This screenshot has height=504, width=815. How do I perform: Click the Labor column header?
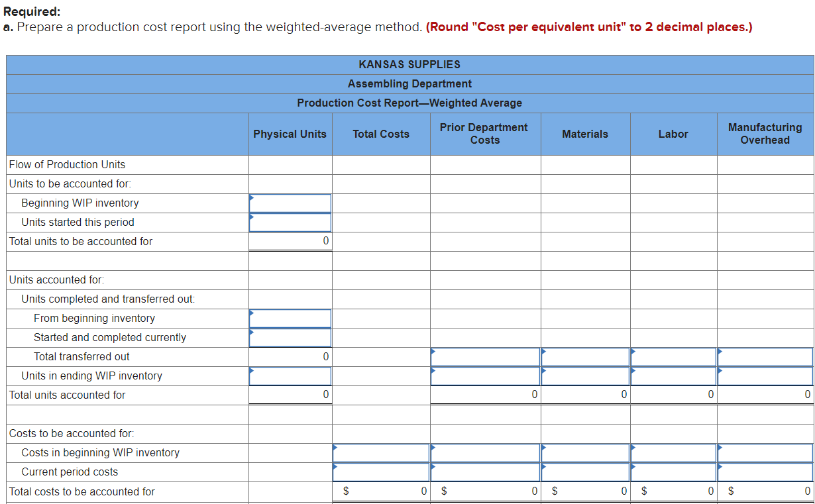coord(673,134)
